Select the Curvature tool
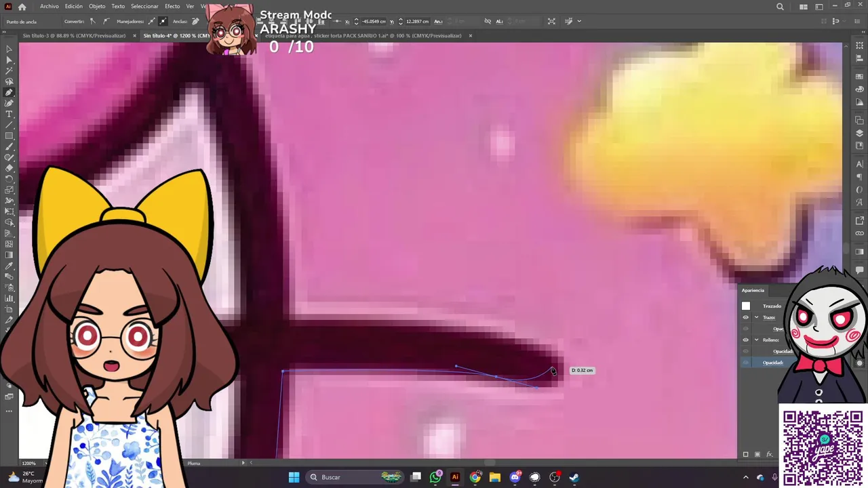This screenshot has width=868, height=488. tap(9, 104)
